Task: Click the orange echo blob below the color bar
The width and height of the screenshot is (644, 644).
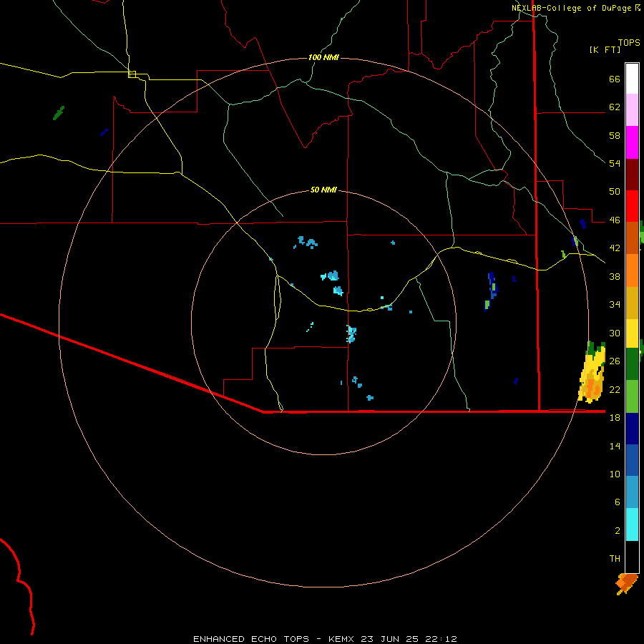Action: click(627, 584)
